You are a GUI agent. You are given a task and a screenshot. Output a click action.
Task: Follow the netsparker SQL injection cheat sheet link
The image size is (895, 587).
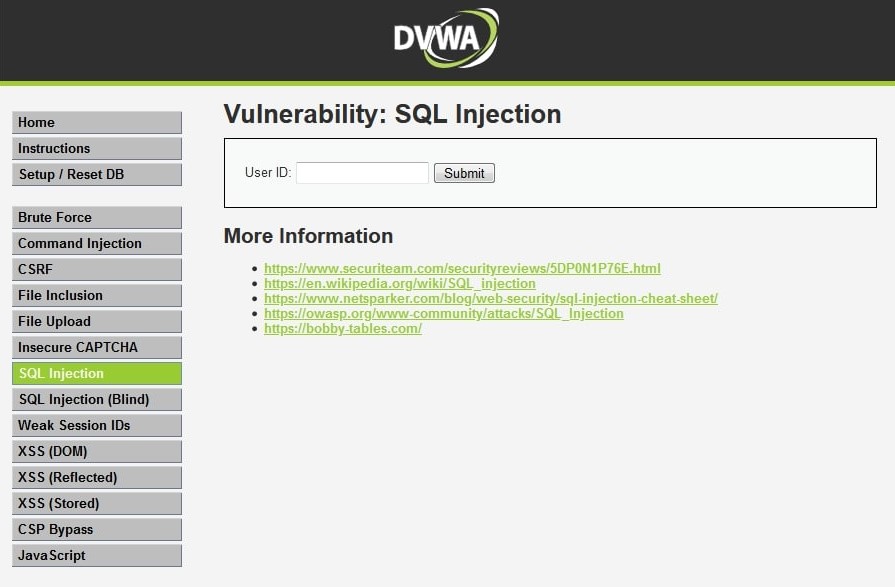pos(491,299)
